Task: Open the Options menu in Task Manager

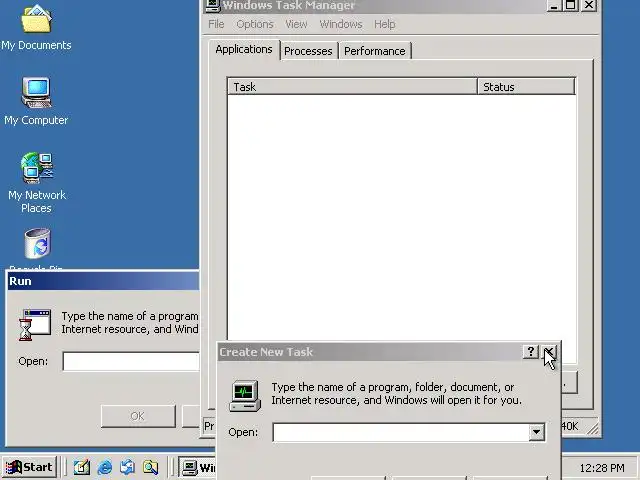Action: coord(255,24)
